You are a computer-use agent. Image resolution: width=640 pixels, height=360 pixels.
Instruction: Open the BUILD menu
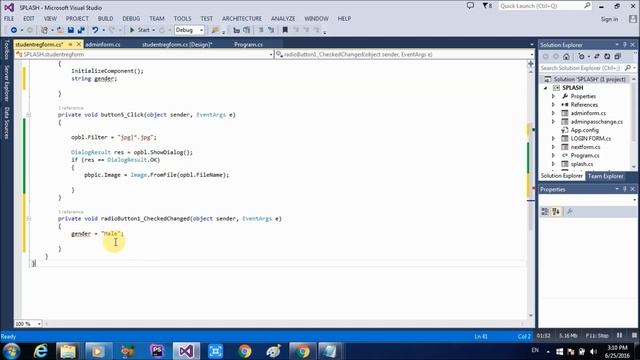tap(105, 18)
